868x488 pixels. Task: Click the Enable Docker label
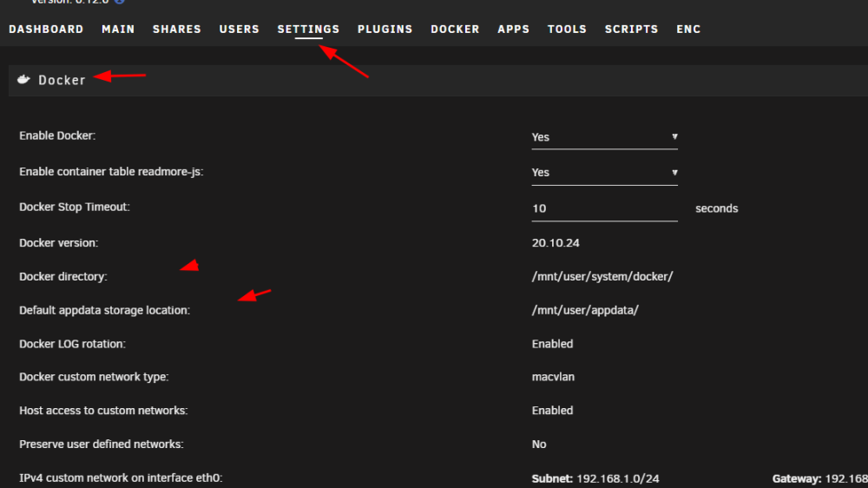(x=57, y=135)
